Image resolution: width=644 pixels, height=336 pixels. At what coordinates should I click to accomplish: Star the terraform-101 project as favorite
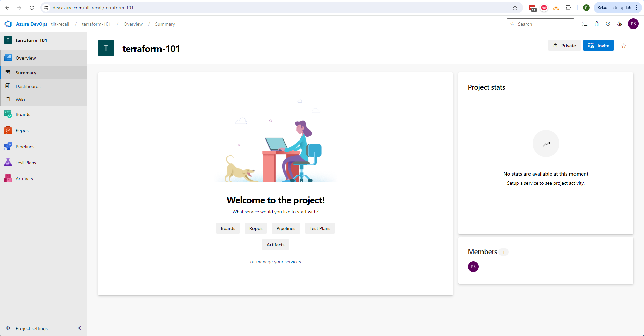[623, 45]
